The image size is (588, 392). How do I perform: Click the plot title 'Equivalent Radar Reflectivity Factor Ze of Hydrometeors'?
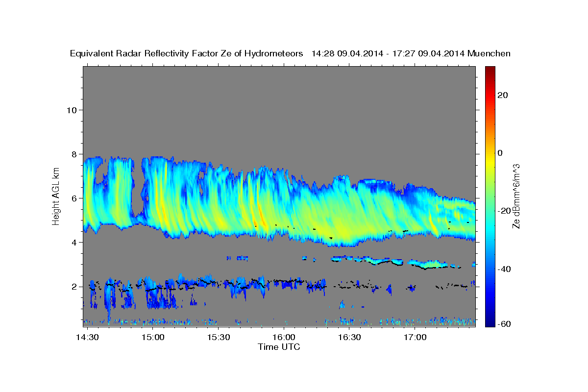[186, 54]
